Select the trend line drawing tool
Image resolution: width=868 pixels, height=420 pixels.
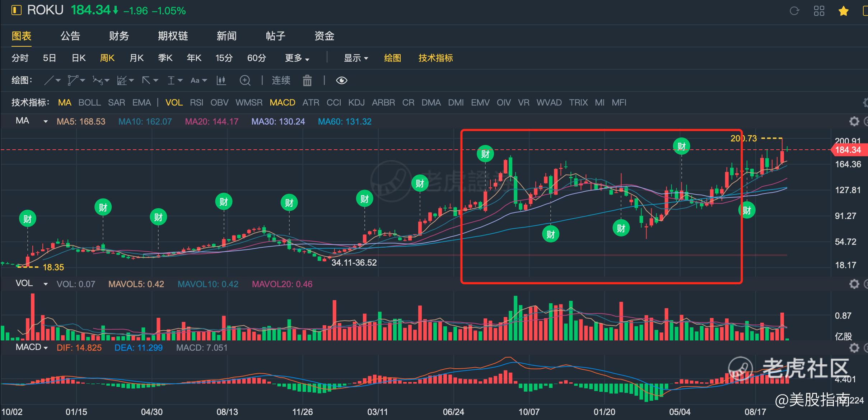point(49,80)
